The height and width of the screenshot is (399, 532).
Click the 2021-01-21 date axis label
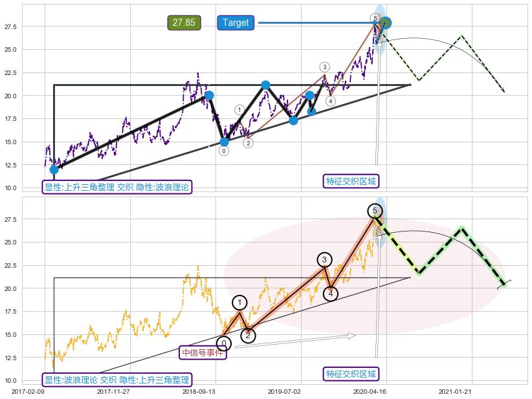pyautogui.click(x=455, y=391)
